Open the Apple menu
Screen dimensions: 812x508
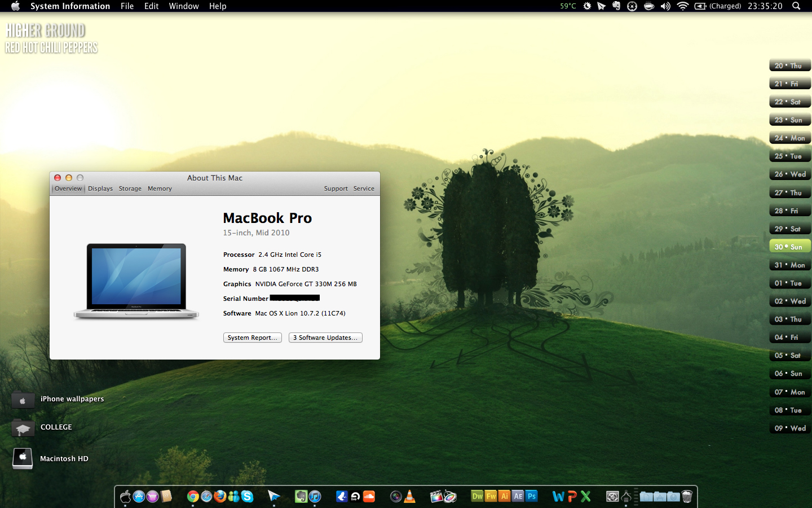(15, 6)
